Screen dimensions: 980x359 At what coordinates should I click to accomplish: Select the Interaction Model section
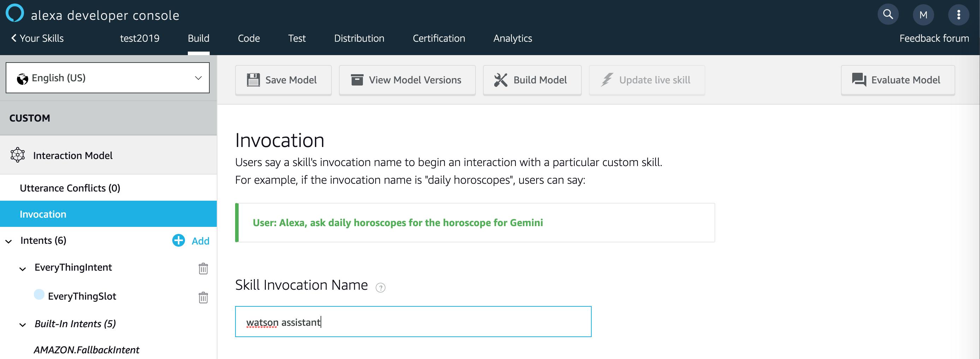[108, 155]
